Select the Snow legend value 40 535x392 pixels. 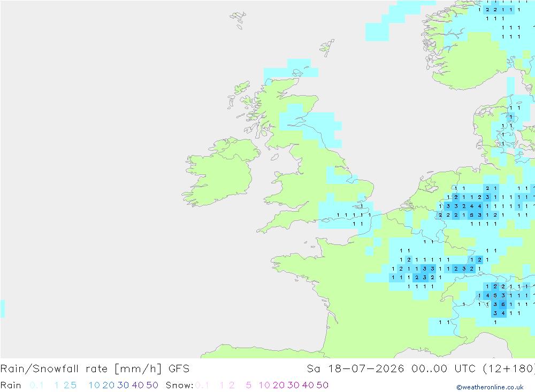(x=308, y=385)
